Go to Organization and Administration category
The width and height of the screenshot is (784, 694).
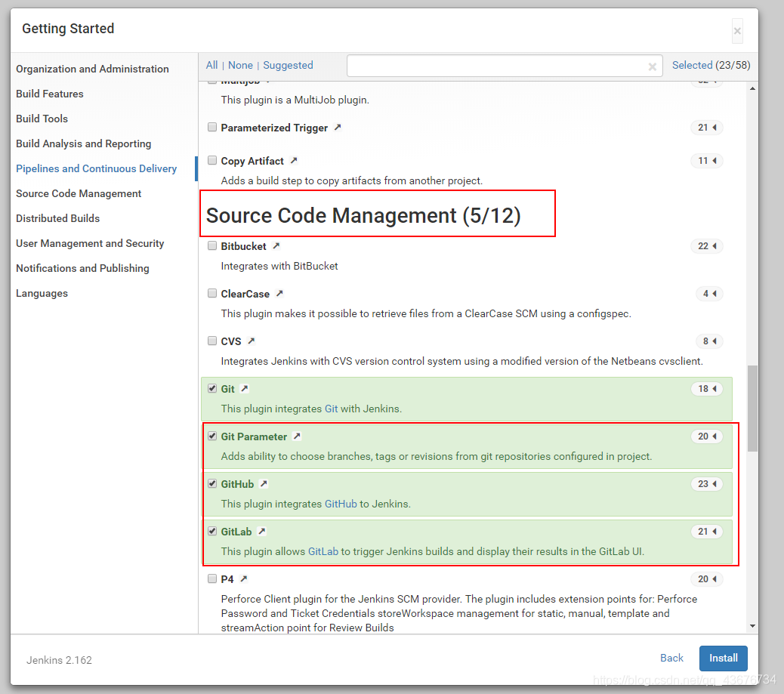click(92, 69)
